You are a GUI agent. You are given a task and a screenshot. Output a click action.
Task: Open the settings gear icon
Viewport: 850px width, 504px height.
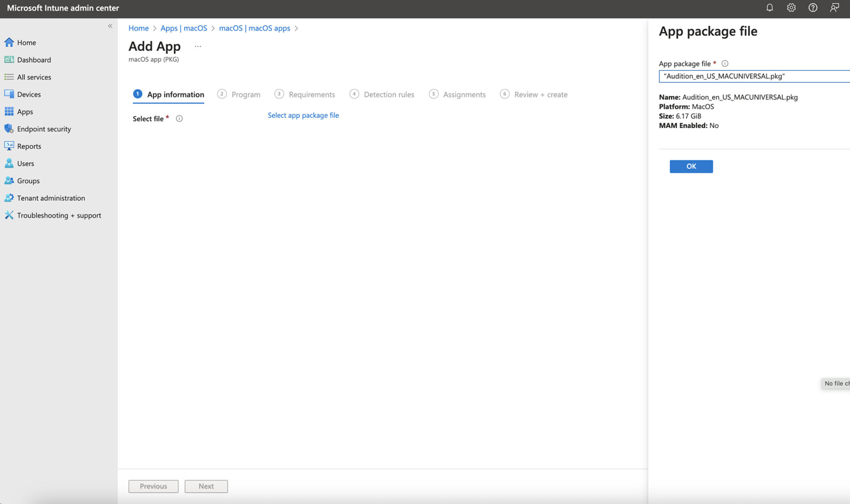(x=791, y=8)
